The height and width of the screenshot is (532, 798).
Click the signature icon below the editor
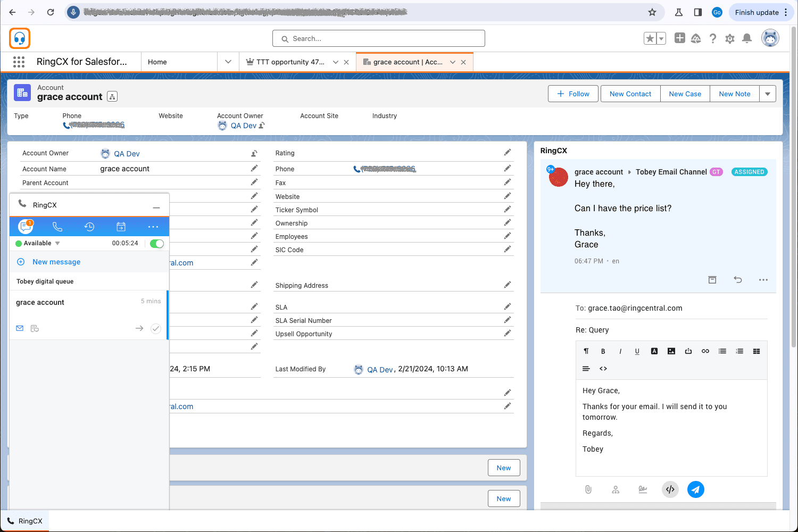point(643,489)
